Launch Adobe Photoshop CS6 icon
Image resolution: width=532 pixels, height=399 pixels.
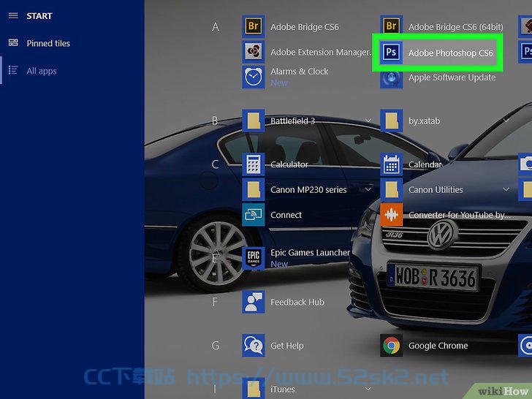coord(392,53)
